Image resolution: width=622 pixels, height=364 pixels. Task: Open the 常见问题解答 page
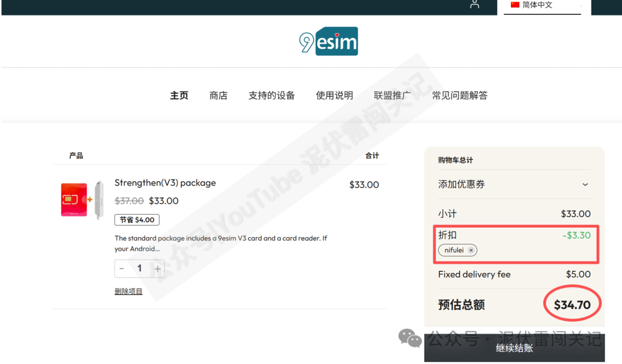(460, 96)
